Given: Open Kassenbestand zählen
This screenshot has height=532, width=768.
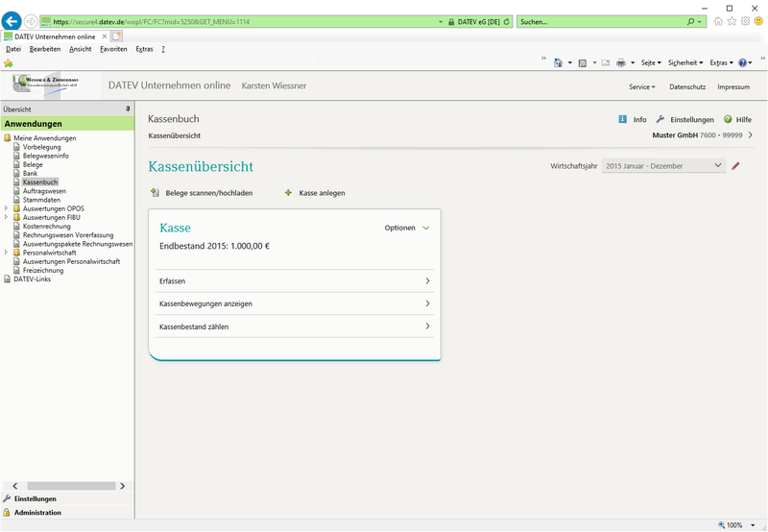Looking at the screenshot, I should (x=295, y=326).
